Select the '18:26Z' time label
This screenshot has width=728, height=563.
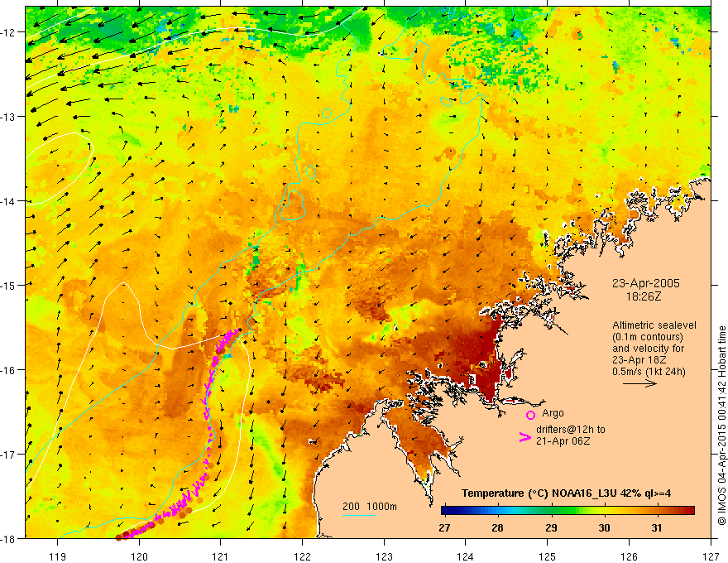pyautogui.click(x=643, y=296)
